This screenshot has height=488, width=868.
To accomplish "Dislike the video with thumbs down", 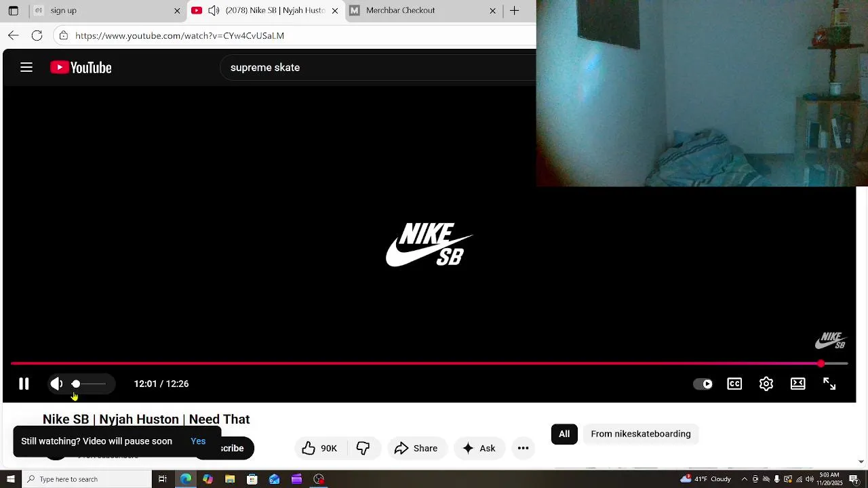I will tap(363, 448).
